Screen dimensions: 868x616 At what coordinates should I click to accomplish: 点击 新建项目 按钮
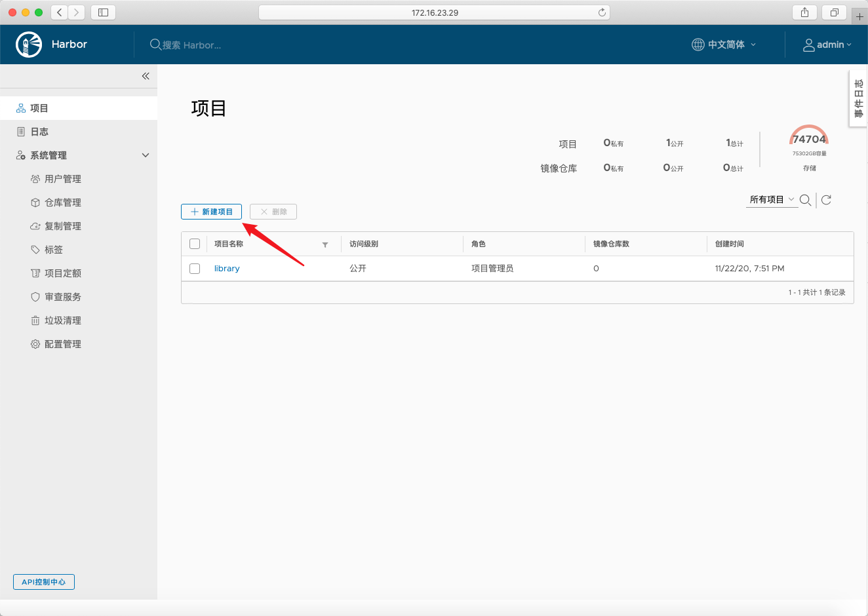click(211, 211)
